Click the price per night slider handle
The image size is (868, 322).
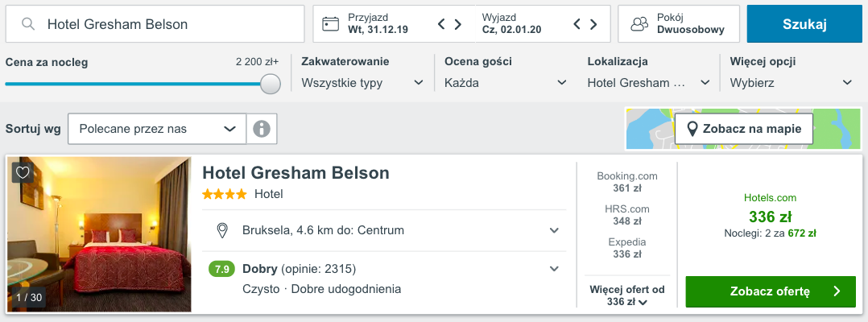coord(271,84)
